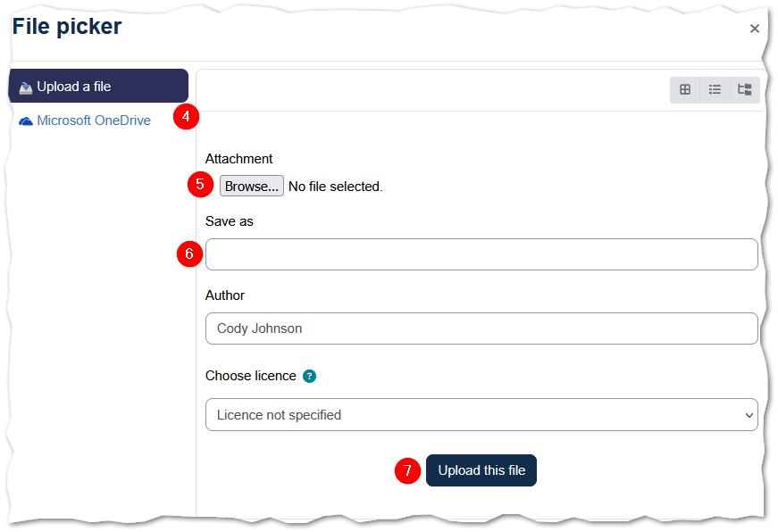Click the 'File picker' dialog title
Image resolution: width=778 pixels, height=532 pixels.
66,26
